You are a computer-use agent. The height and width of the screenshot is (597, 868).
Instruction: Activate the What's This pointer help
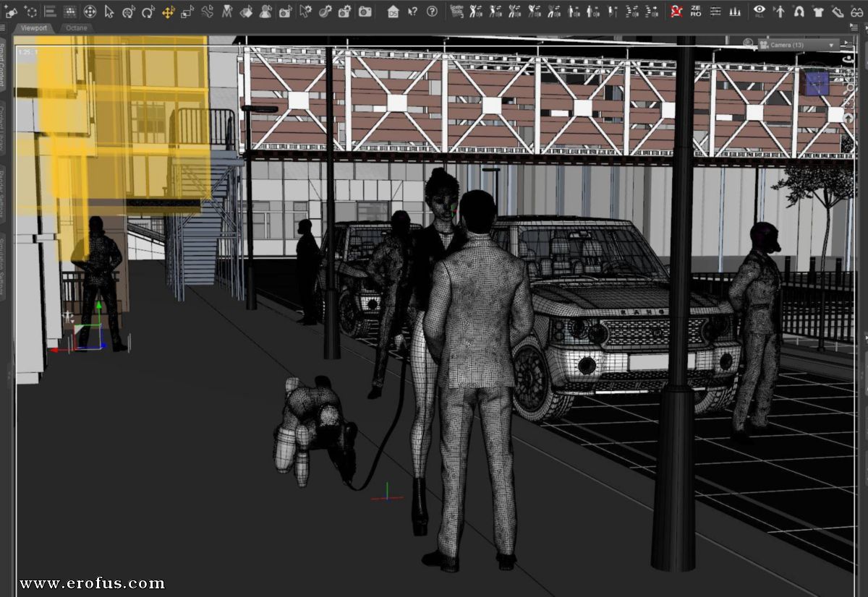click(x=412, y=11)
